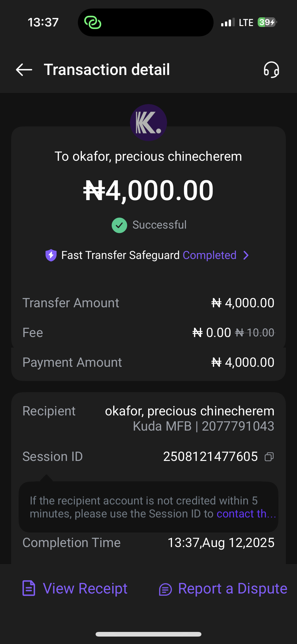297x644 pixels.
Task: Tap the View Receipt document icon
Action: click(29, 588)
